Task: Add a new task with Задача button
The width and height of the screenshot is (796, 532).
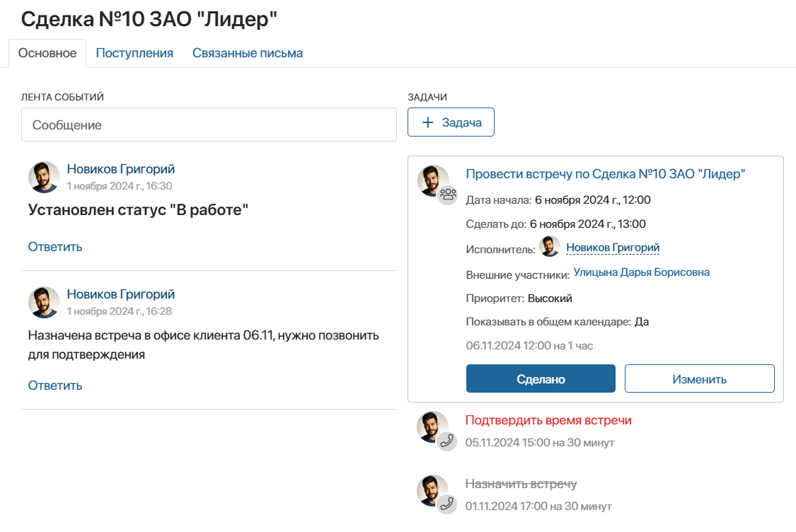Action: point(451,122)
